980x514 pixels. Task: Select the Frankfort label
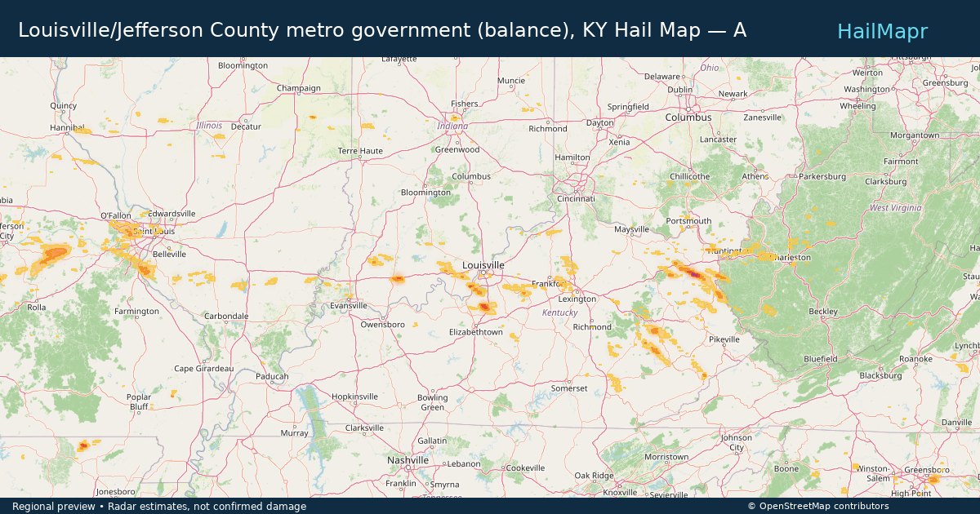point(548,284)
